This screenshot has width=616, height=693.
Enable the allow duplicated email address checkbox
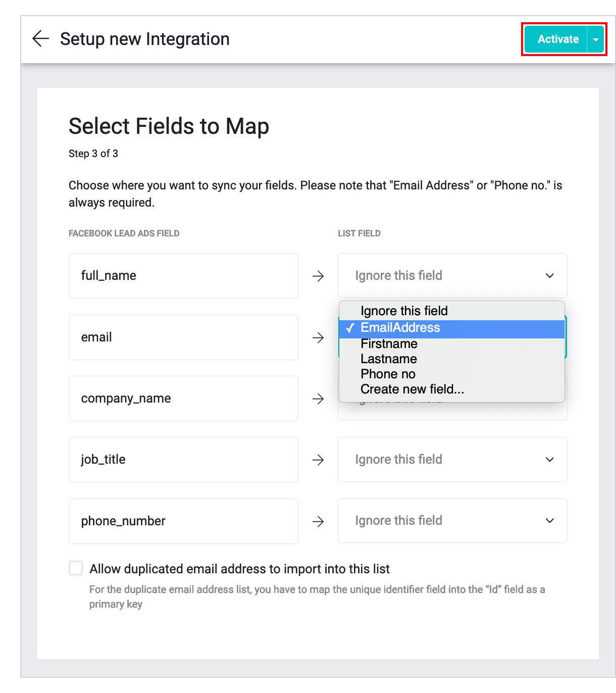pos(76,568)
